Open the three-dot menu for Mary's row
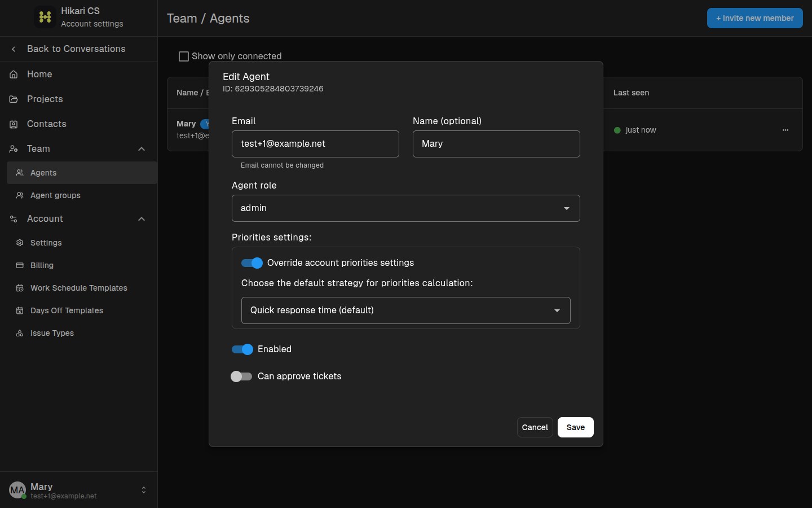The width and height of the screenshot is (812, 508). pyautogui.click(x=785, y=130)
